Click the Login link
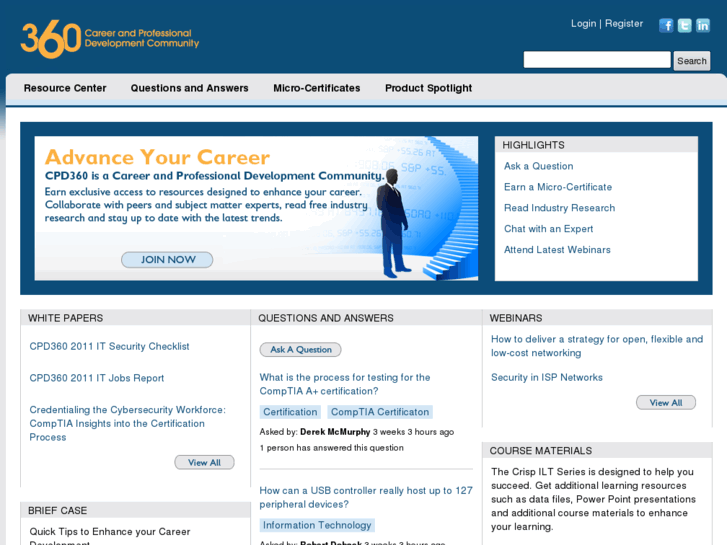Screen dimensions: 727x545 (583, 24)
